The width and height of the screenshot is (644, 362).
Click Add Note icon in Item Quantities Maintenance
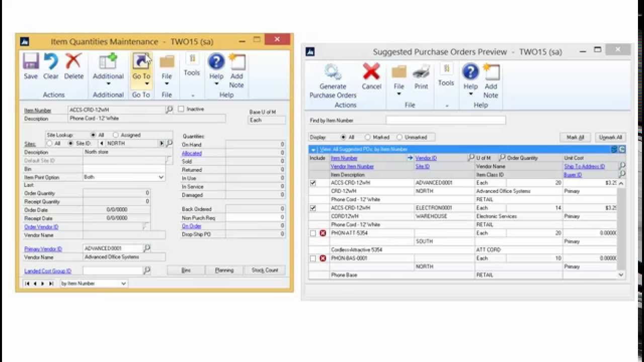click(x=236, y=61)
